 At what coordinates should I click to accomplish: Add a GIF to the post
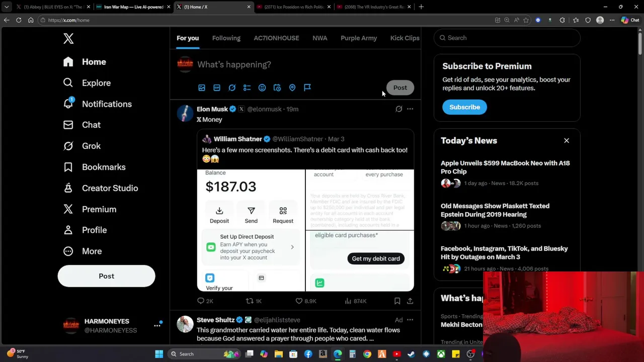(x=217, y=87)
